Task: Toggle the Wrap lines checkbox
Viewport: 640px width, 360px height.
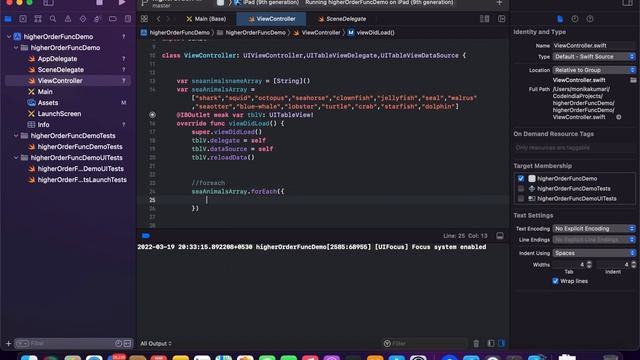Action: (x=555, y=281)
